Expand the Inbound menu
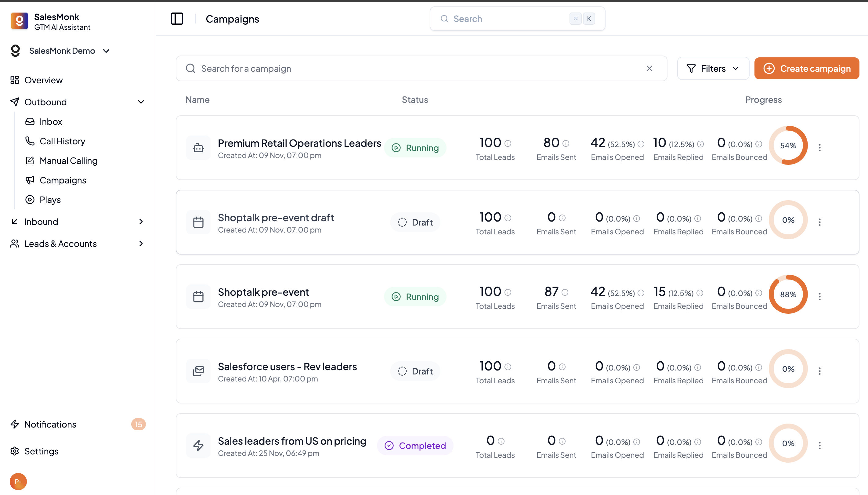This screenshot has height=495, width=868. (141, 222)
